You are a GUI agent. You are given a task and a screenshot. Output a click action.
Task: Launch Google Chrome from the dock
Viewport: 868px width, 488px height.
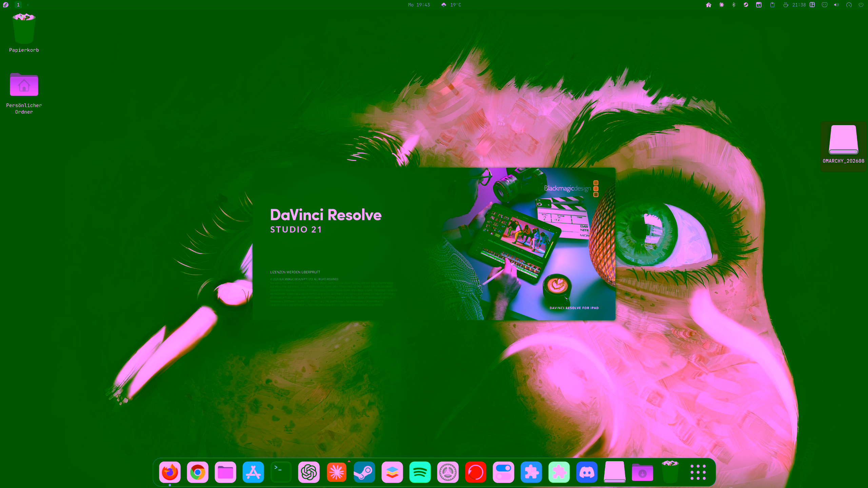(198, 472)
